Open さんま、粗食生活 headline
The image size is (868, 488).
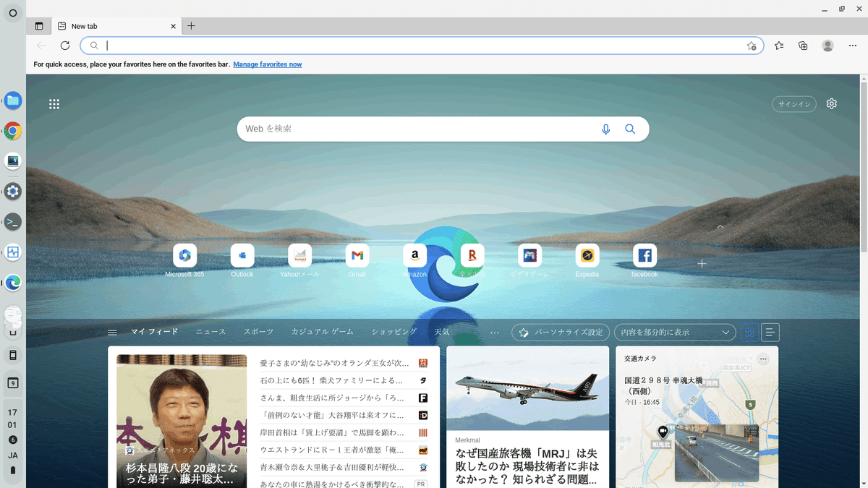click(332, 398)
